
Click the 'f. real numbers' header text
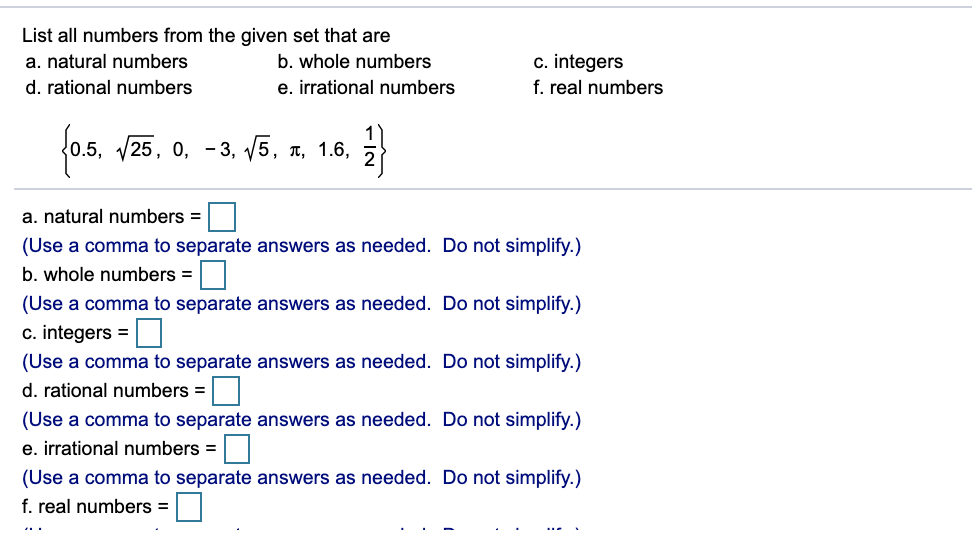click(x=598, y=88)
